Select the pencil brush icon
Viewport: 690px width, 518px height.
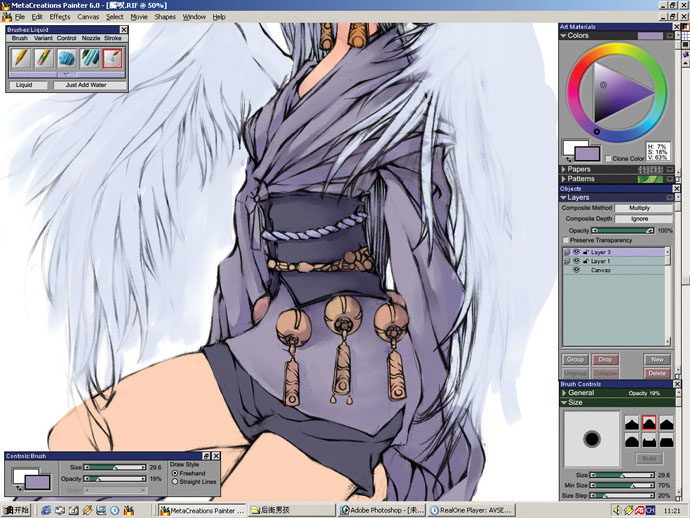pos(20,59)
